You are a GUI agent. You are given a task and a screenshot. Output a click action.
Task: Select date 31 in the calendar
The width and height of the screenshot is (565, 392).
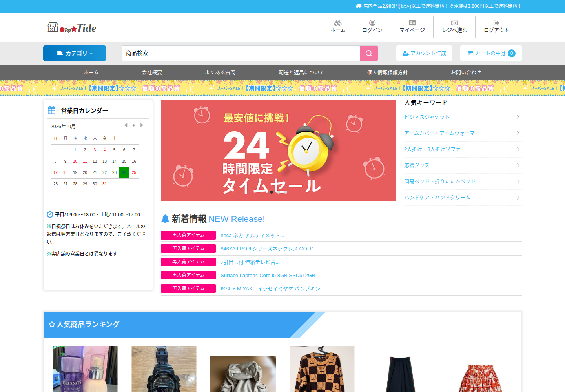pyautogui.click(x=104, y=184)
